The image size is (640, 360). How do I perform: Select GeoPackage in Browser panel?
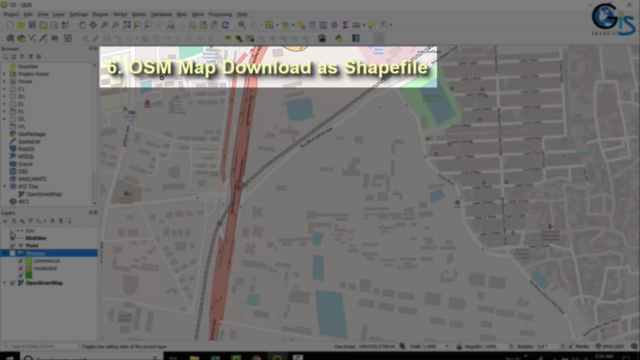[31, 134]
